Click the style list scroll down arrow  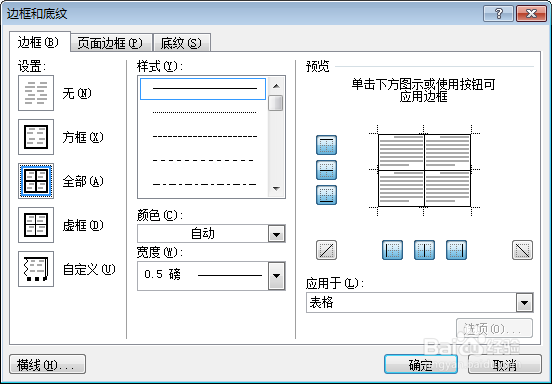pos(276,189)
